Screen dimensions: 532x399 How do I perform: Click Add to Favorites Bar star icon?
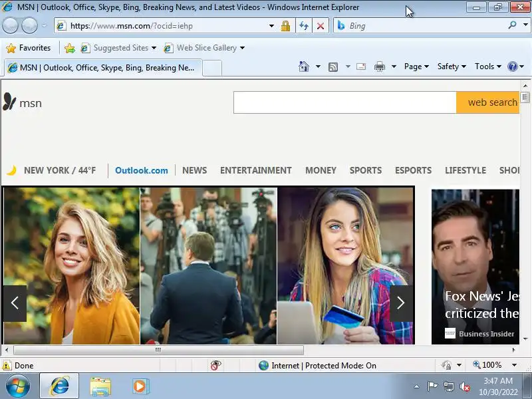click(70, 48)
